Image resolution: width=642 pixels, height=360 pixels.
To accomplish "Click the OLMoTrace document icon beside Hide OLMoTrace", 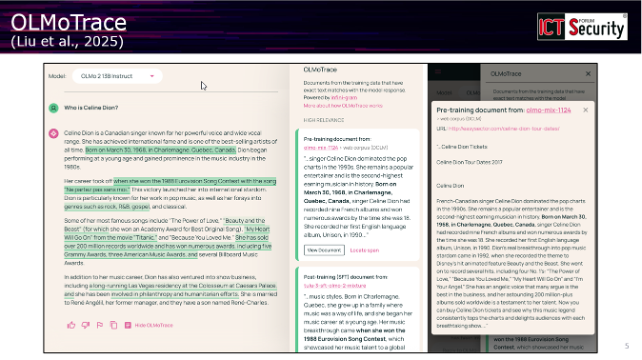I will tap(128, 325).
